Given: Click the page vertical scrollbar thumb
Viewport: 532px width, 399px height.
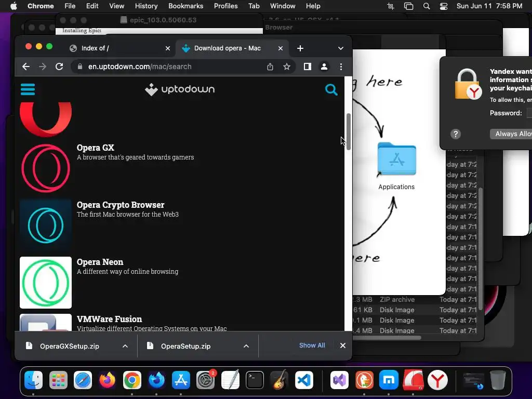Looking at the screenshot, I should click(x=348, y=131).
